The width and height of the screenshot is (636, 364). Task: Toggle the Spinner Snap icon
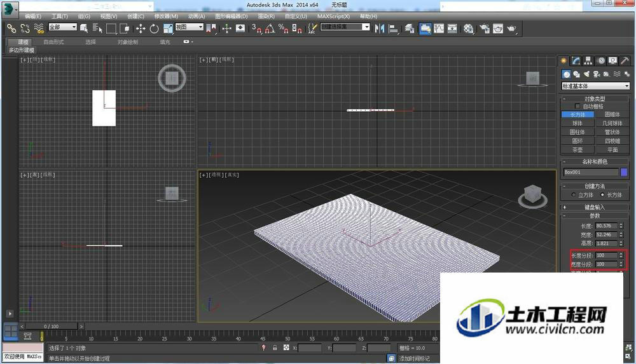tap(297, 29)
